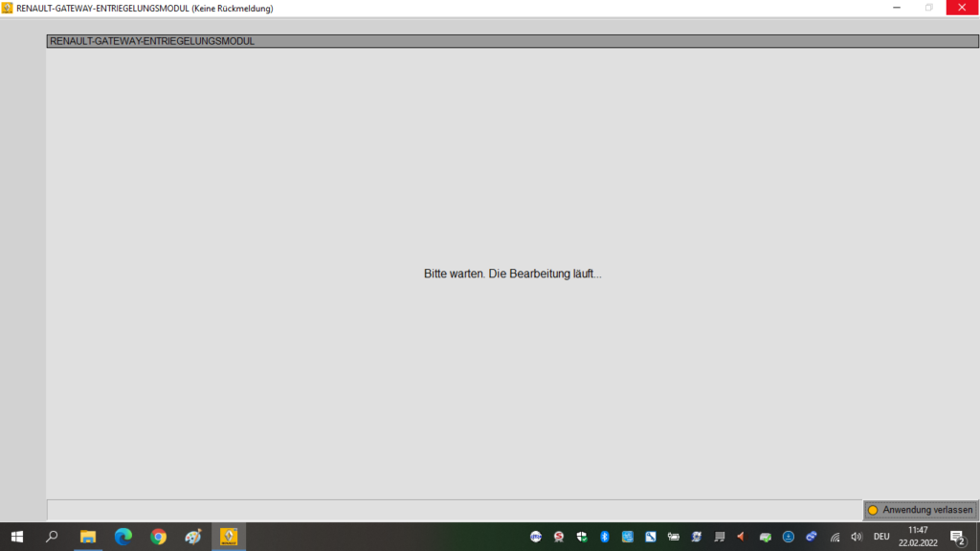
Task: Close the Renault Gateway window
Action: 962,8
